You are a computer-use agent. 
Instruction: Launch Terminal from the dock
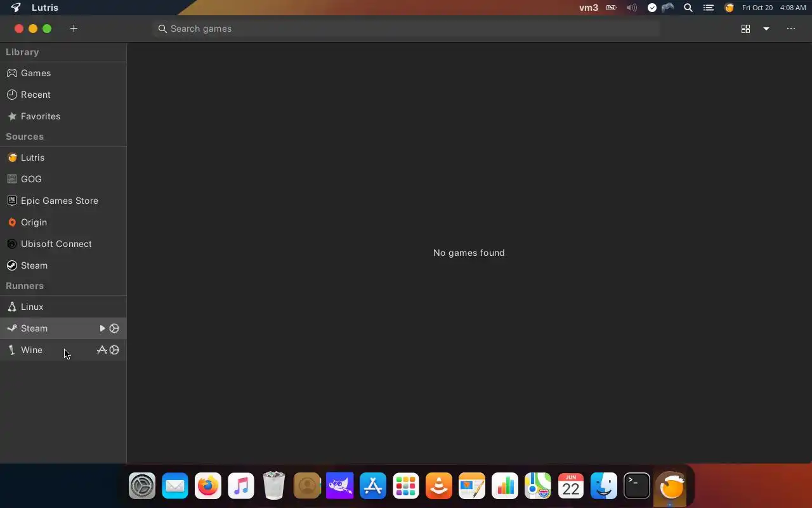pyautogui.click(x=637, y=487)
